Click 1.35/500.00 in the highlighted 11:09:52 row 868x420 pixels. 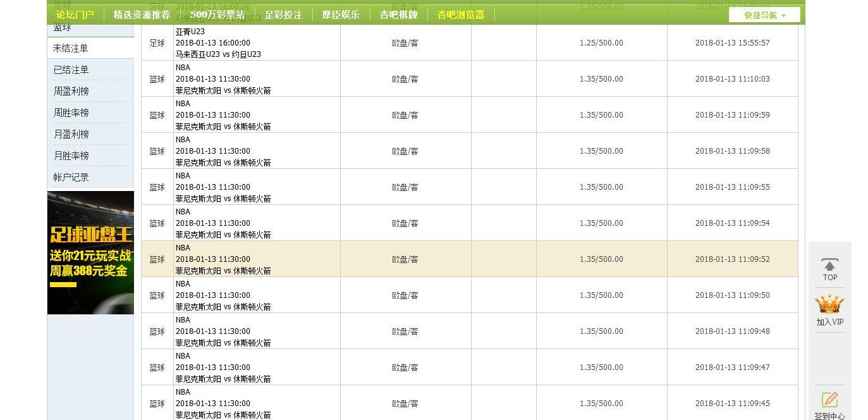coord(601,259)
